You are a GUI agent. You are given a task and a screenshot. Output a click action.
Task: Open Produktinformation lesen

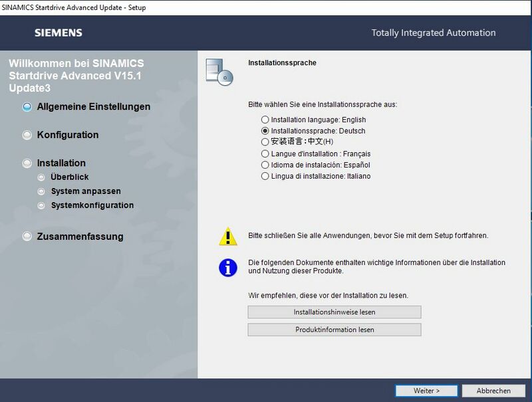click(x=334, y=330)
